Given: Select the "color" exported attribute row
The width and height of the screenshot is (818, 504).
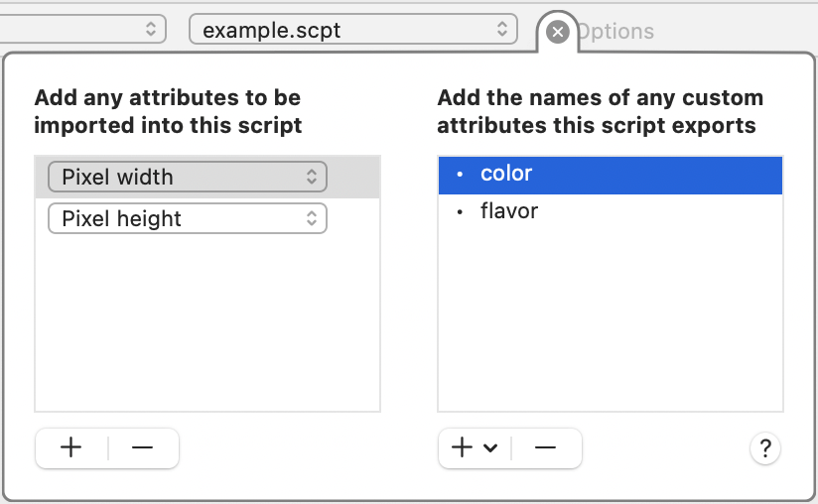Looking at the screenshot, I should point(611,174).
